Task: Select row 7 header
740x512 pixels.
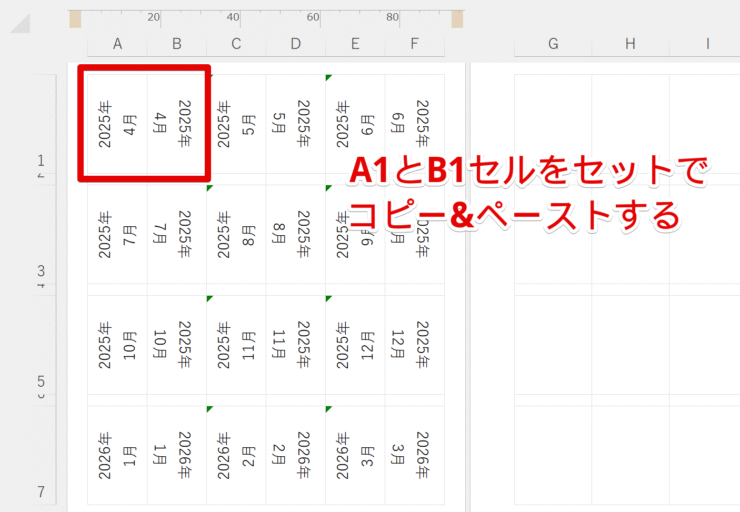Action: point(42,455)
